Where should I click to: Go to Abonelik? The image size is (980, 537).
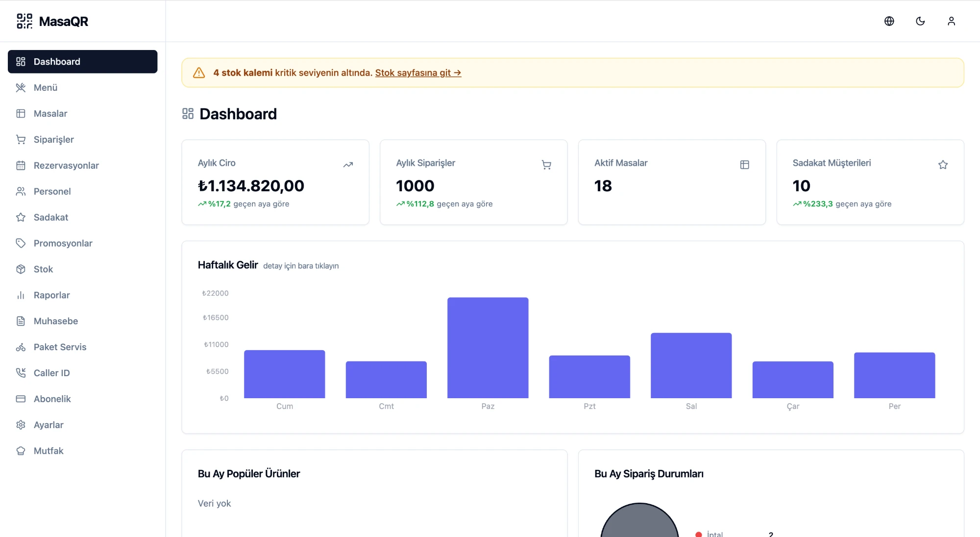coord(82,399)
